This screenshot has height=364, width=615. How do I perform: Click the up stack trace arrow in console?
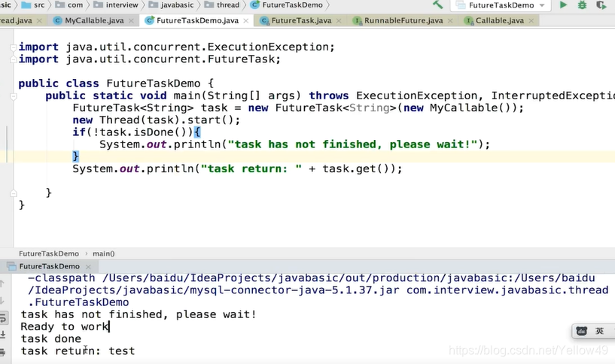[2, 283]
